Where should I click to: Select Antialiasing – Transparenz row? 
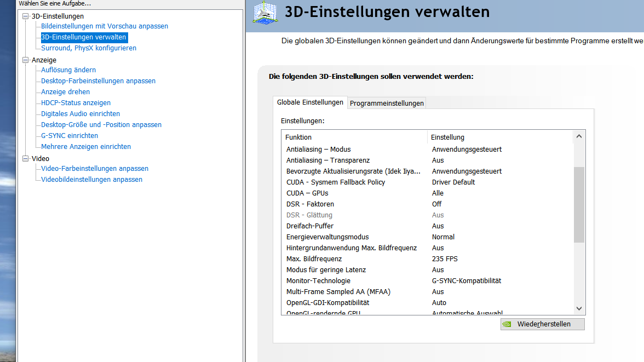pyautogui.click(x=427, y=160)
